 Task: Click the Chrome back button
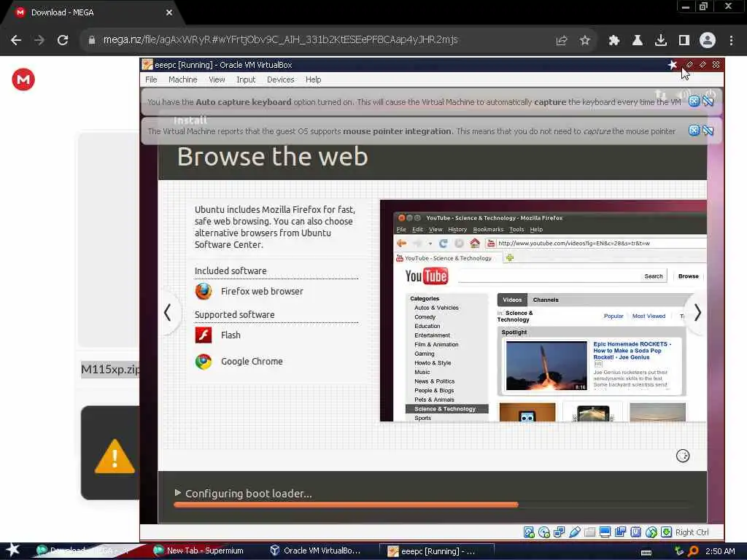coord(16,40)
